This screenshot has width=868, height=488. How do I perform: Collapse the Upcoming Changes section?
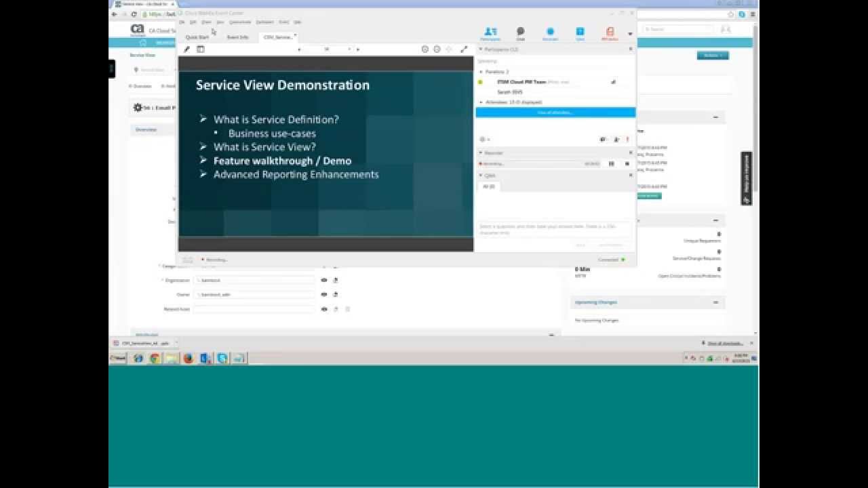coord(715,302)
